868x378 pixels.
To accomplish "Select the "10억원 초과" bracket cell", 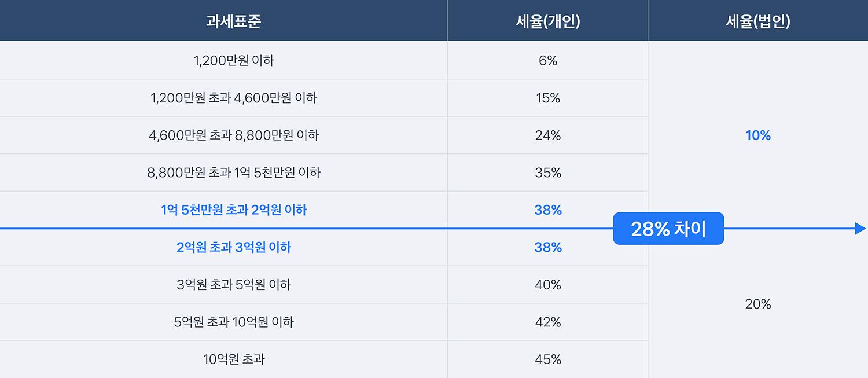I will (234, 359).
